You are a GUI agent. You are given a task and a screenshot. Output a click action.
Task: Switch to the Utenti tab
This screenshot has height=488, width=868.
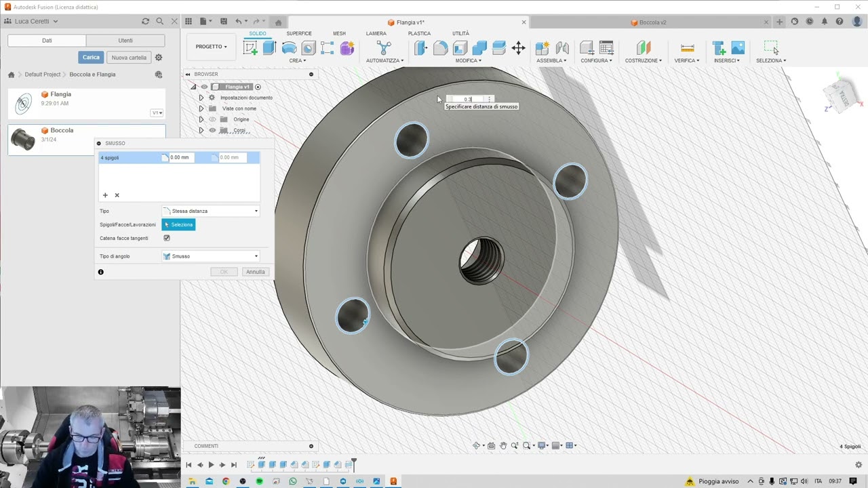click(x=125, y=41)
